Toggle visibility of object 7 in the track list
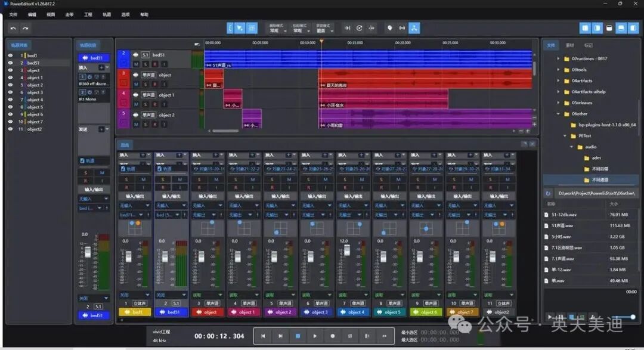The height and width of the screenshot is (350, 644). pyautogui.click(x=10, y=122)
